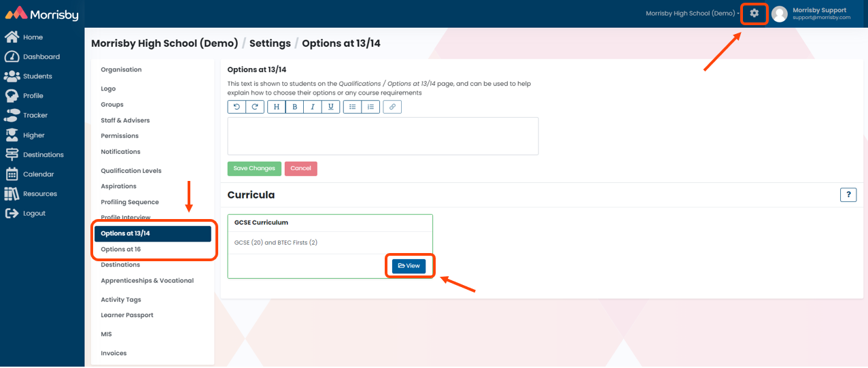The width and height of the screenshot is (868, 368).
Task: View the GCSE Curriculum
Action: [x=409, y=266]
